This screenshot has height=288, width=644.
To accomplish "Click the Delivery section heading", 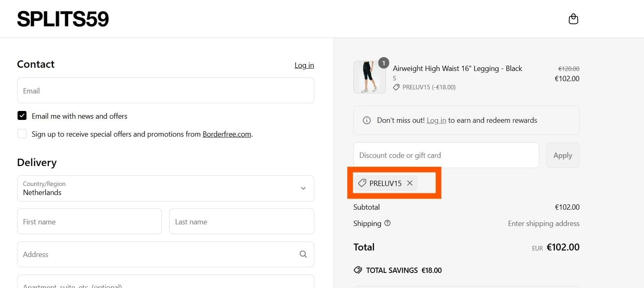I will pos(37,162).
